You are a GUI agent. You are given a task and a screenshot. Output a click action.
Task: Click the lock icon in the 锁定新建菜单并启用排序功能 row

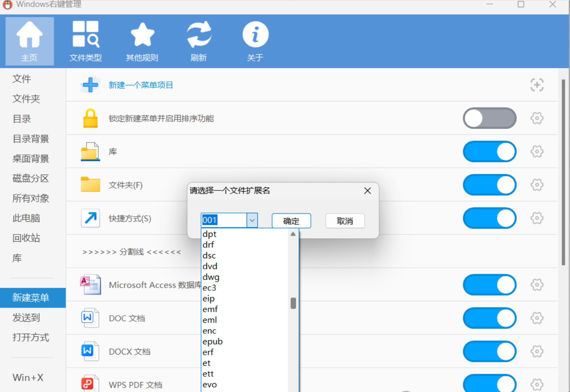91,118
